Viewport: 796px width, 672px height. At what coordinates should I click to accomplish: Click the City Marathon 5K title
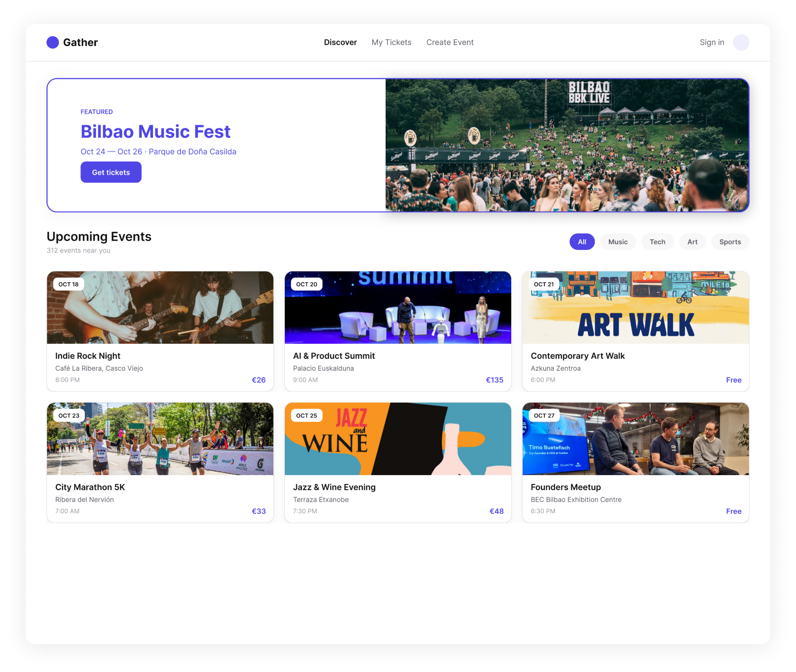point(90,487)
